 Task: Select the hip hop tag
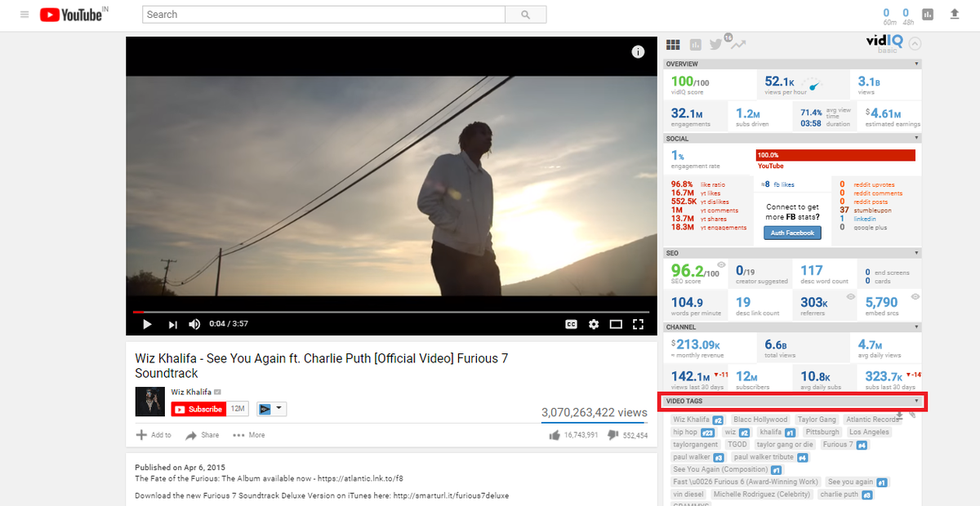[693, 432]
